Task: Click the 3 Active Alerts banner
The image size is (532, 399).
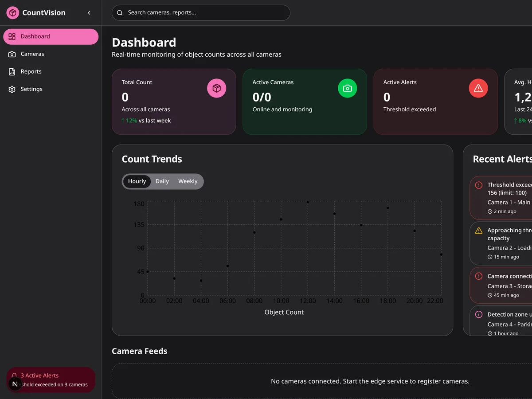Action: [51, 380]
